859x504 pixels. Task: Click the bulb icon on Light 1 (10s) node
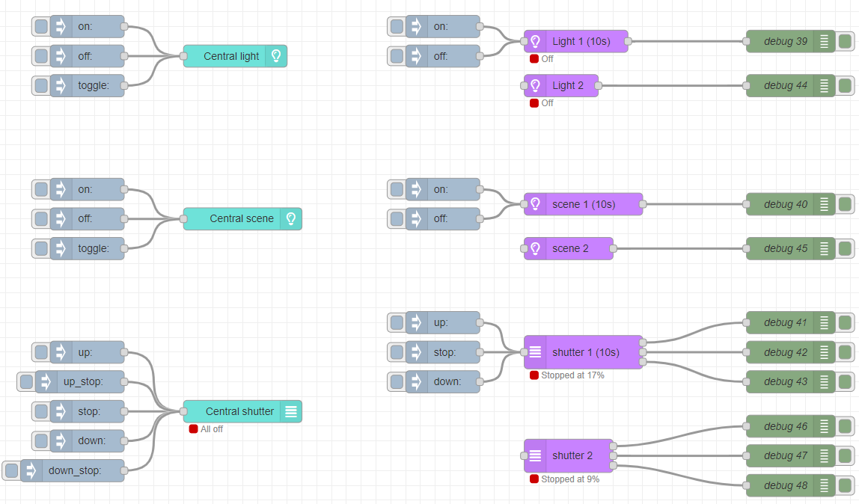coord(535,41)
